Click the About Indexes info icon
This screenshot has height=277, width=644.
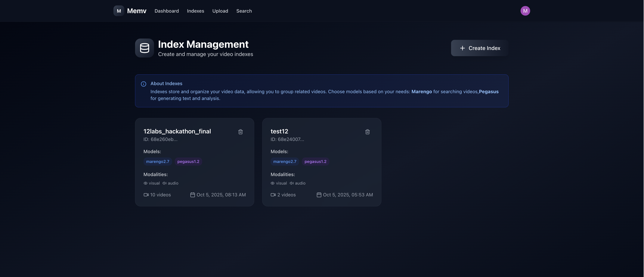tap(144, 84)
